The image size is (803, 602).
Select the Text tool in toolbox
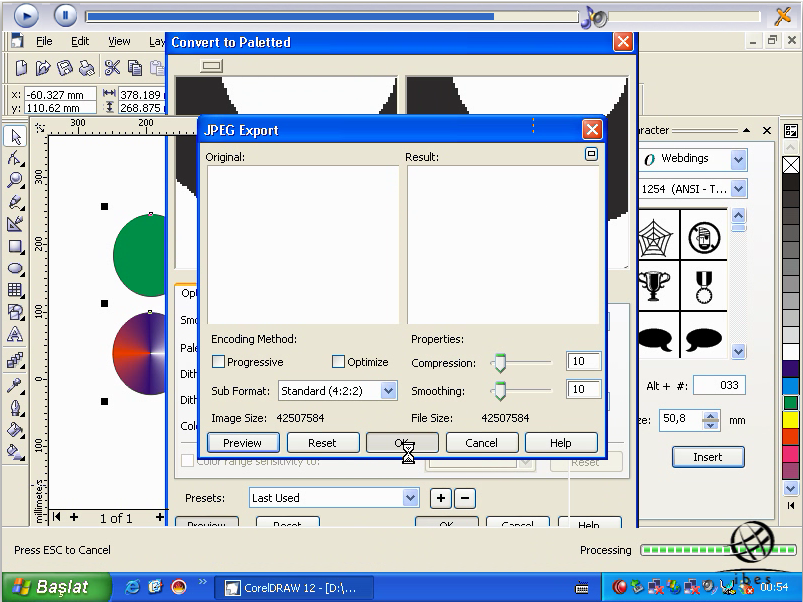(x=15, y=334)
